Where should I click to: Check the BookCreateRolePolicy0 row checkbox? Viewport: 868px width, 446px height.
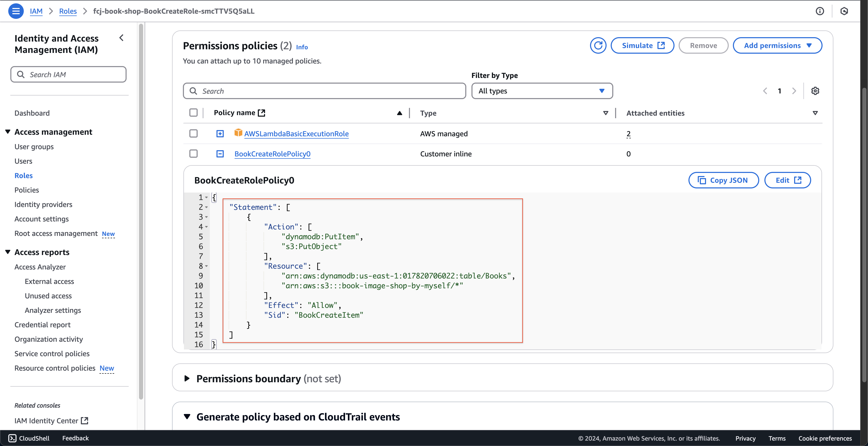pos(193,154)
